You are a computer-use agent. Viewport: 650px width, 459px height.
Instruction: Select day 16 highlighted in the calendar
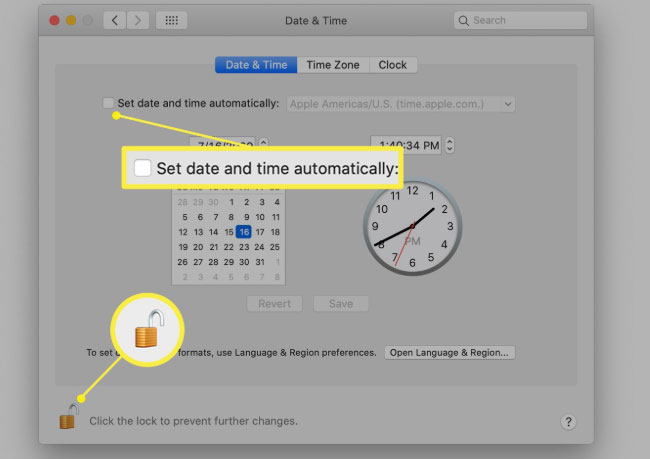(x=244, y=232)
